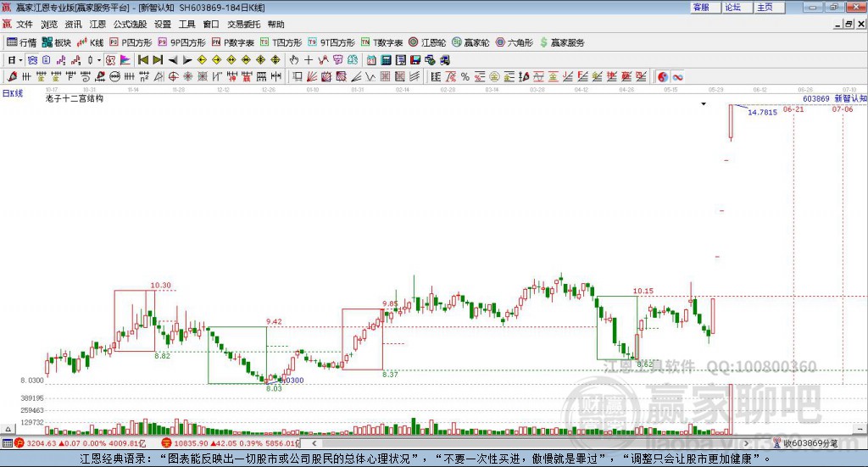Select the red fan lines tool
The image size is (868, 467).
[312, 77]
